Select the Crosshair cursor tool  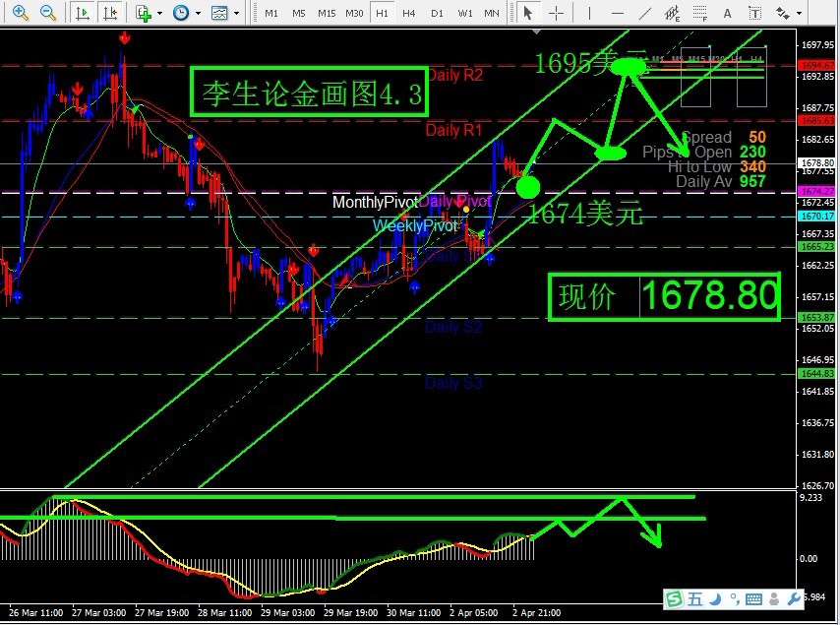(x=558, y=13)
